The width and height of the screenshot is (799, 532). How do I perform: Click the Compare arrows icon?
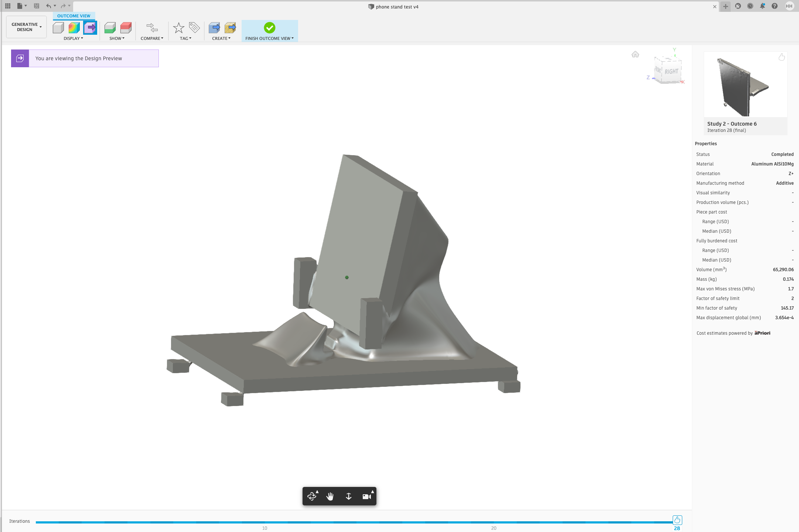pyautogui.click(x=152, y=28)
